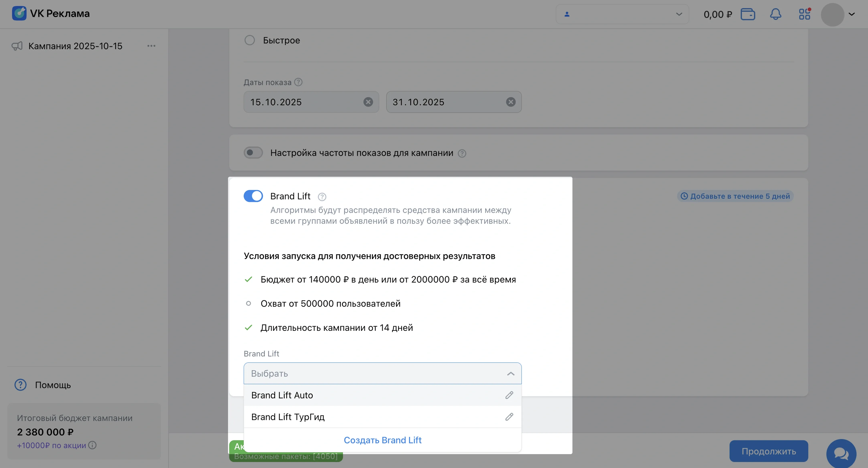Open the notifications bell

coord(775,14)
